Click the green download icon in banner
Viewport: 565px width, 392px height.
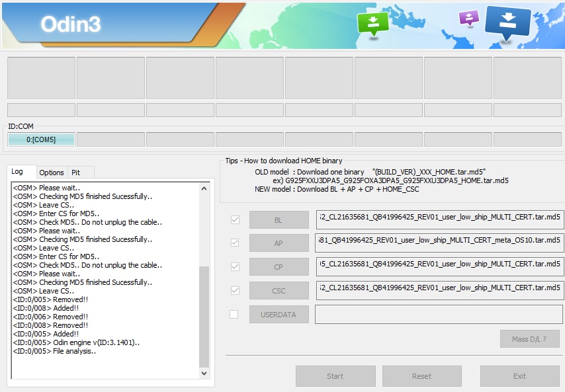[x=373, y=23]
